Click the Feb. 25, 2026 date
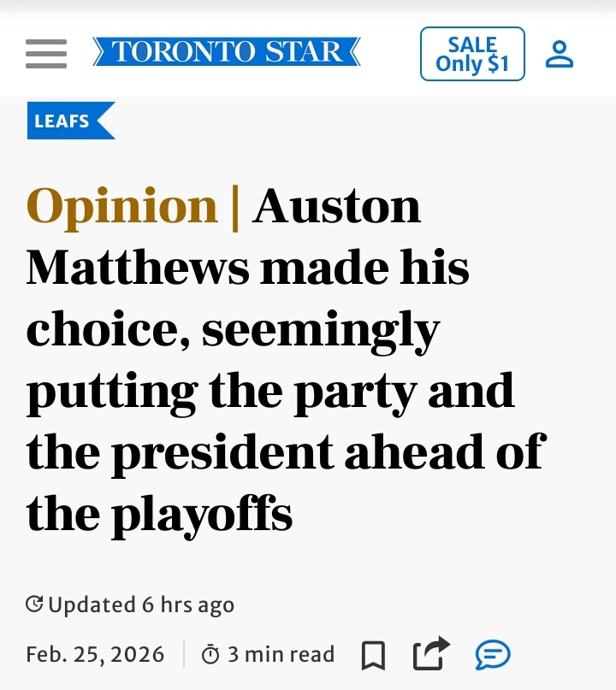The height and width of the screenshot is (690, 616). (95, 655)
